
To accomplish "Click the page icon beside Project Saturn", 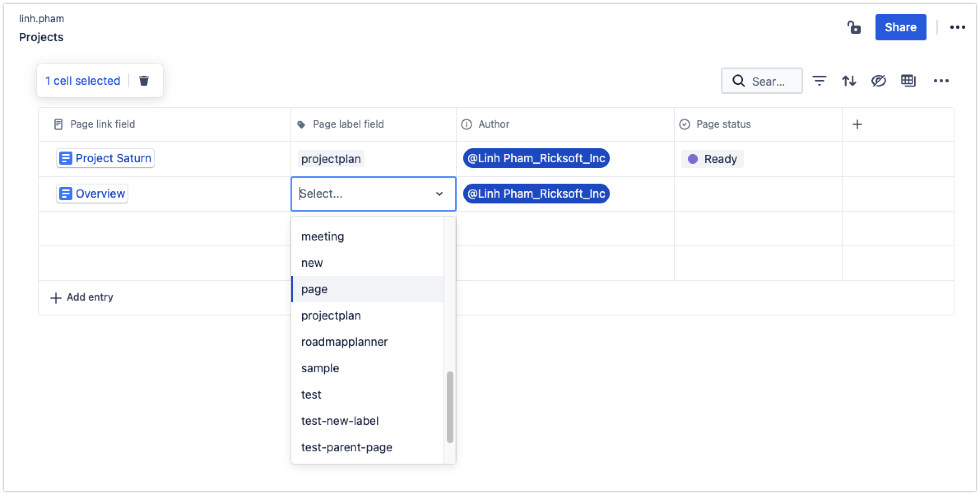I will pyautogui.click(x=65, y=158).
